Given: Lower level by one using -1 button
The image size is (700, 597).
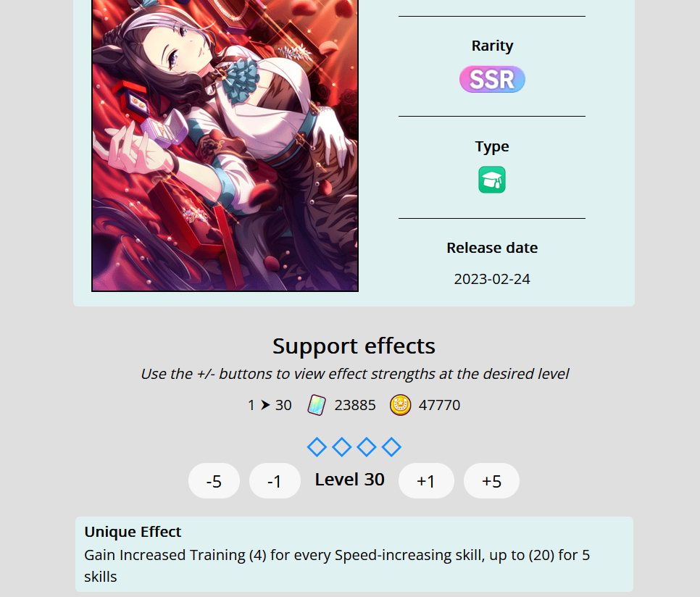Looking at the screenshot, I should coord(275,481).
